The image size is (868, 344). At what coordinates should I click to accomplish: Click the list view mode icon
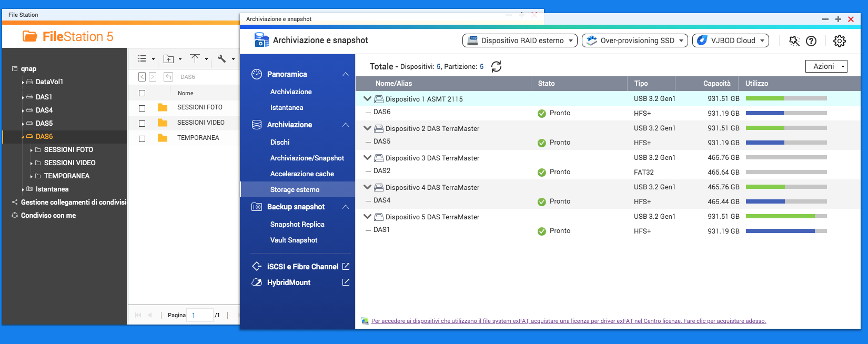point(142,59)
